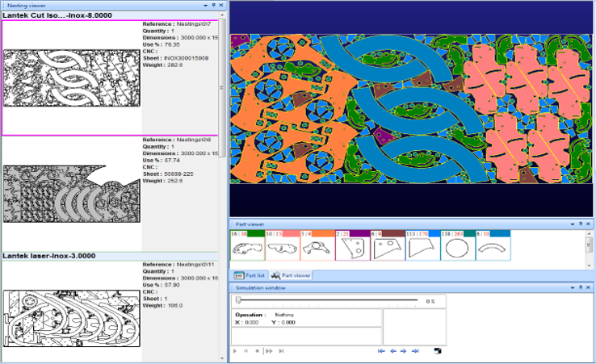
Task: Jump to first step blue arrow
Action: (x=381, y=351)
